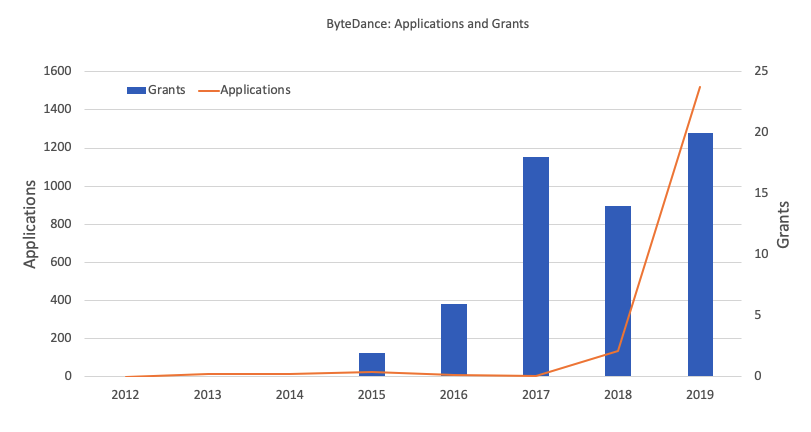Click left axis value "200"

point(61,338)
